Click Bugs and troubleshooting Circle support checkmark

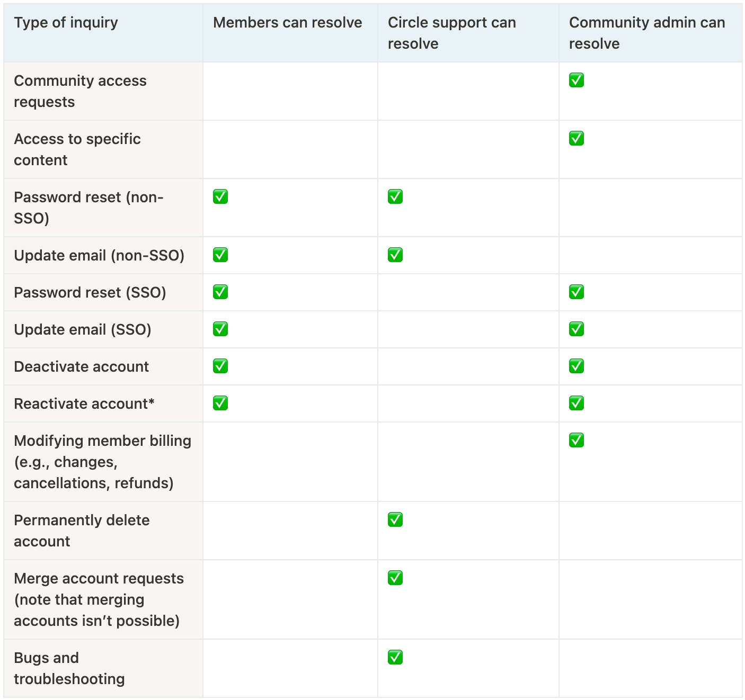click(395, 658)
